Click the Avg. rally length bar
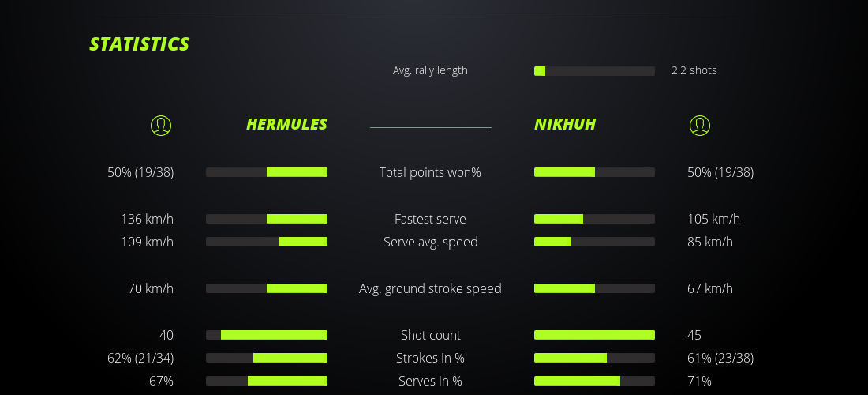 pos(594,71)
